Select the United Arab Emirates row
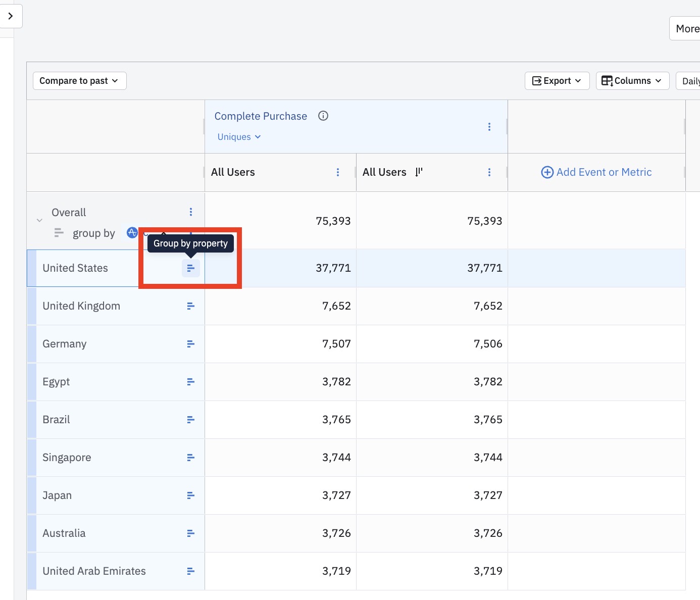The width and height of the screenshot is (700, 600). 94,571
